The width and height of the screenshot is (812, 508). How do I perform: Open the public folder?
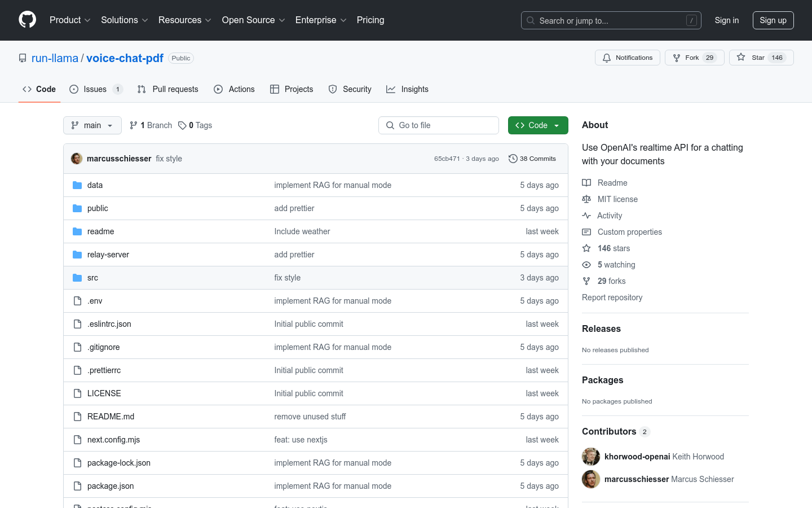[x=98, y=208]
